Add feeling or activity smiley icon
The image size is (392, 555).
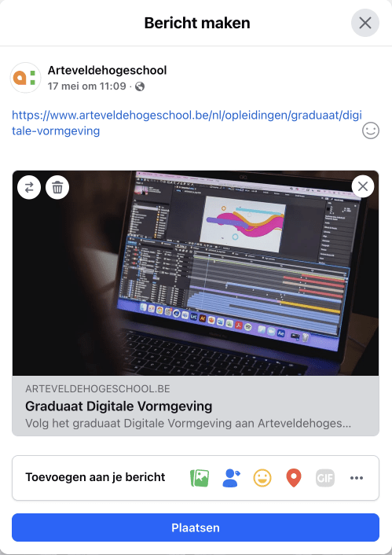(262, 478)
